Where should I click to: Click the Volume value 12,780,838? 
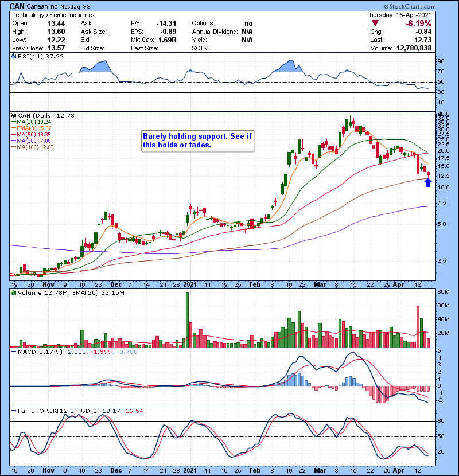pos(414,48)
